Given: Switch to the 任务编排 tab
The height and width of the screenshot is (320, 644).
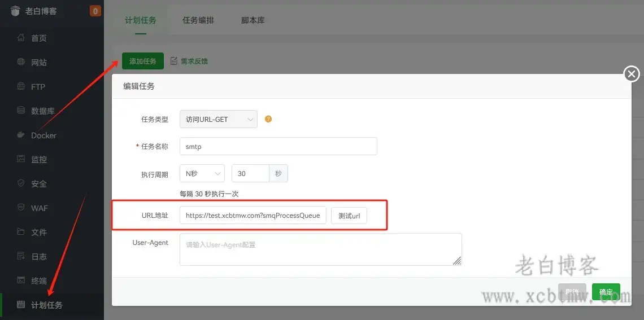Looking at the screenshot, I should tap(198, 20).
